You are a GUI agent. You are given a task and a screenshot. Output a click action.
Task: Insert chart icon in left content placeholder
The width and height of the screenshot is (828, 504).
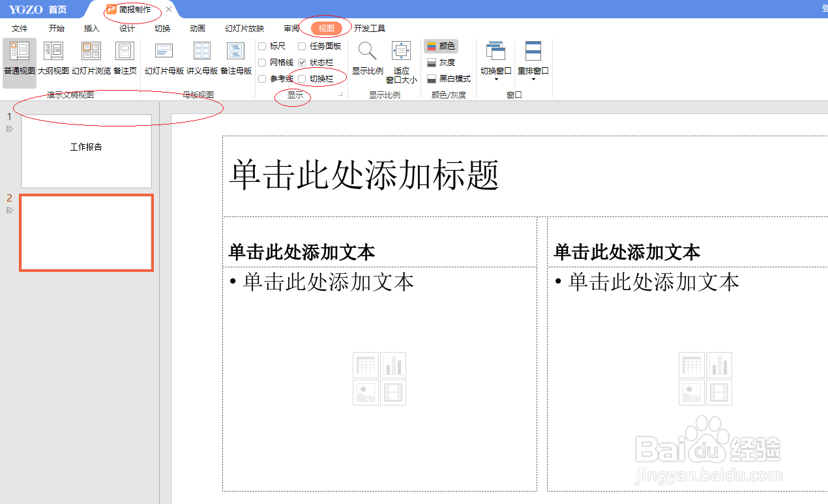point(393,365)
